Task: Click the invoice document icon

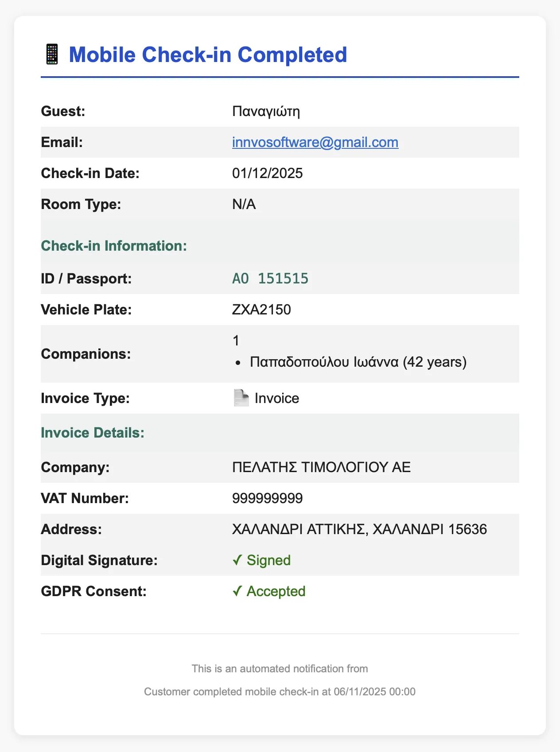Action: (x=241, y=398)
